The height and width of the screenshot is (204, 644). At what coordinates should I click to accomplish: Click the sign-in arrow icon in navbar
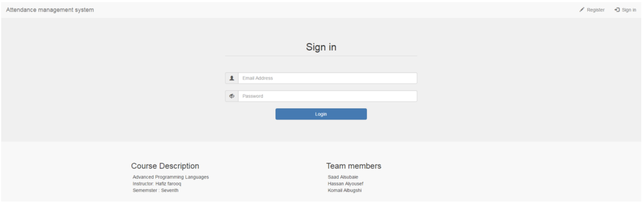617,10
